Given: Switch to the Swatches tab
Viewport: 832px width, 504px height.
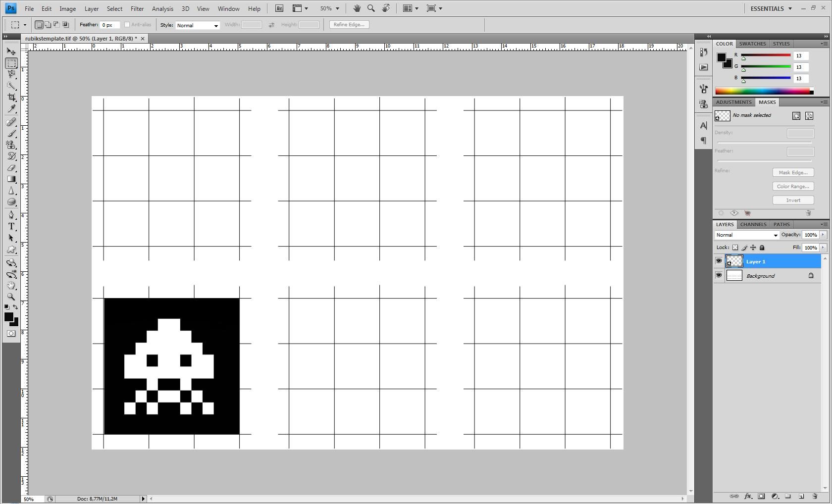Looking at the screenshot, I should (752, 44).
